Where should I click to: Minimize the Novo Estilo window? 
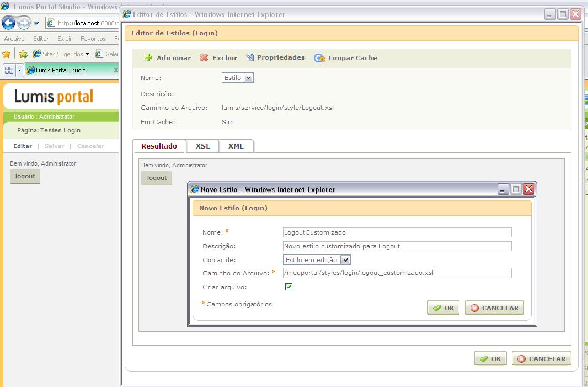503,189
